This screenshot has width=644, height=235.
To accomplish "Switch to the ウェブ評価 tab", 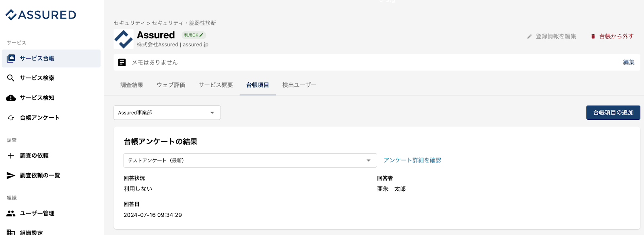I will (x=171, y=85).
